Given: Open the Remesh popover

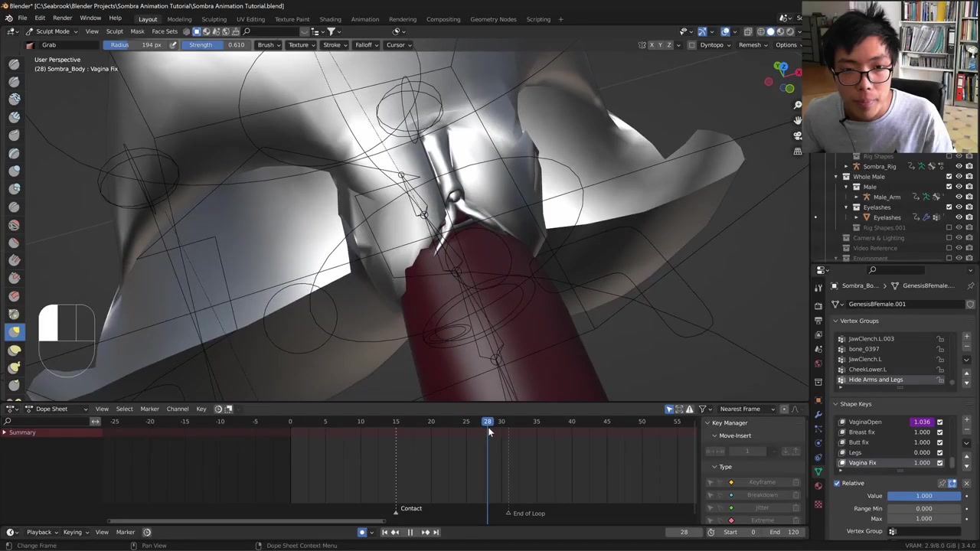Looking at the screenshot, I should [x=750, y=45].
